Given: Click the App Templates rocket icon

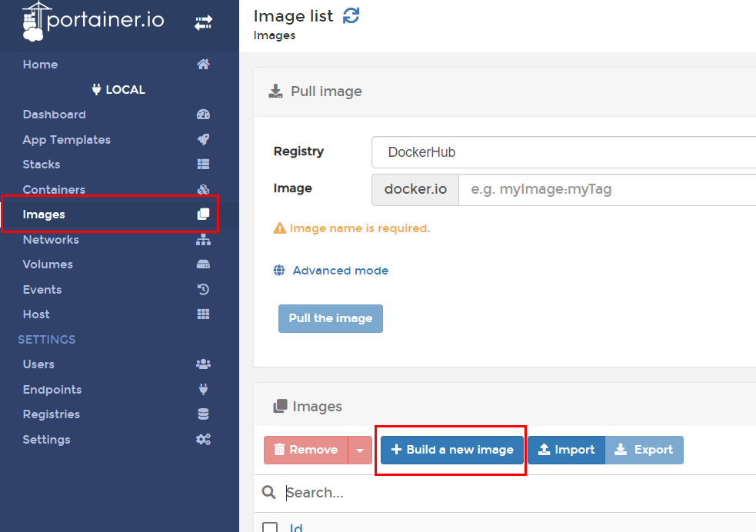Looking at the screenshot, I should coord(203,140).
